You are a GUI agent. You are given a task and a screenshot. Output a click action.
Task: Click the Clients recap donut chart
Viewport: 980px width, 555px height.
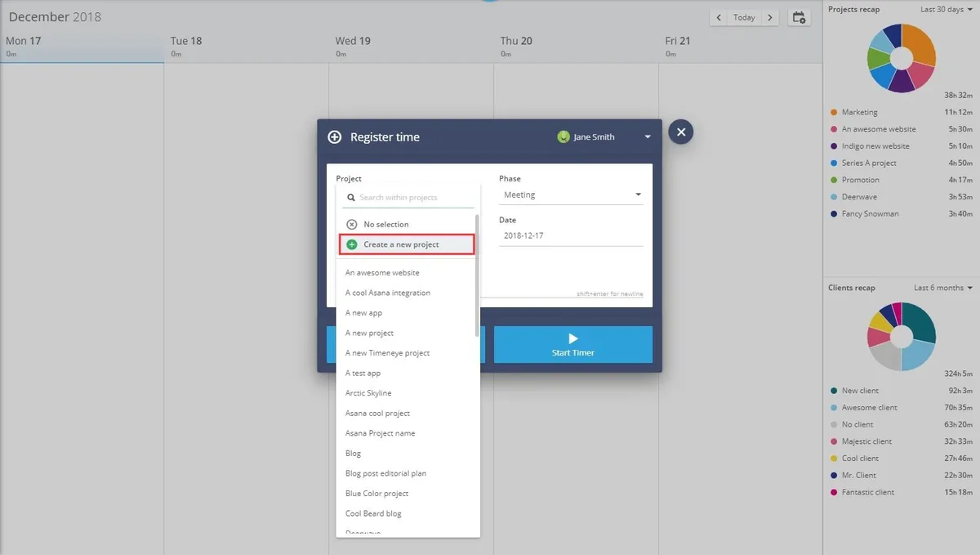(x=901, y=337)
